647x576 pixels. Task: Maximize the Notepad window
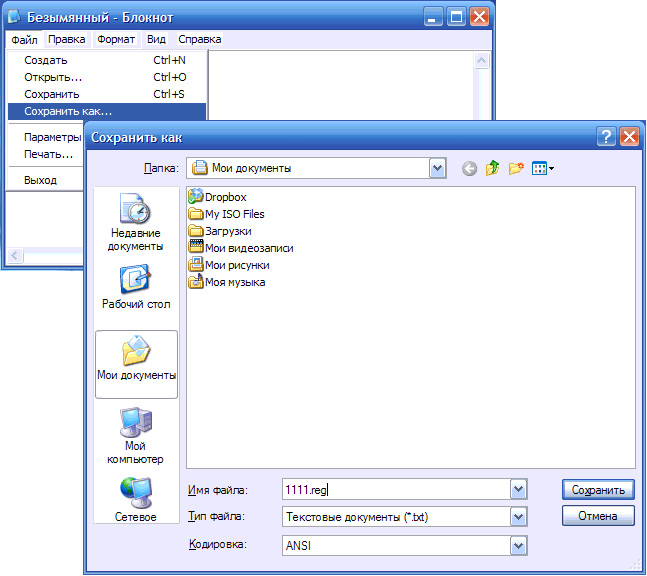(x=456, y=17)
